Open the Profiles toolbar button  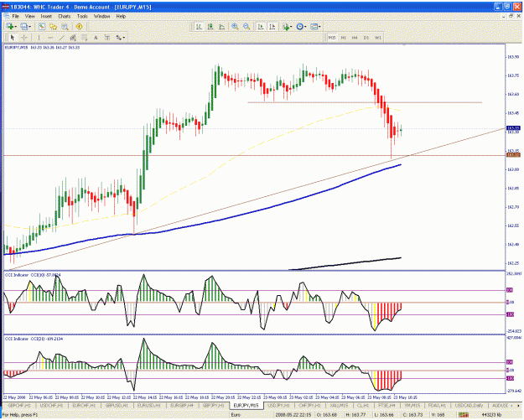24,26
